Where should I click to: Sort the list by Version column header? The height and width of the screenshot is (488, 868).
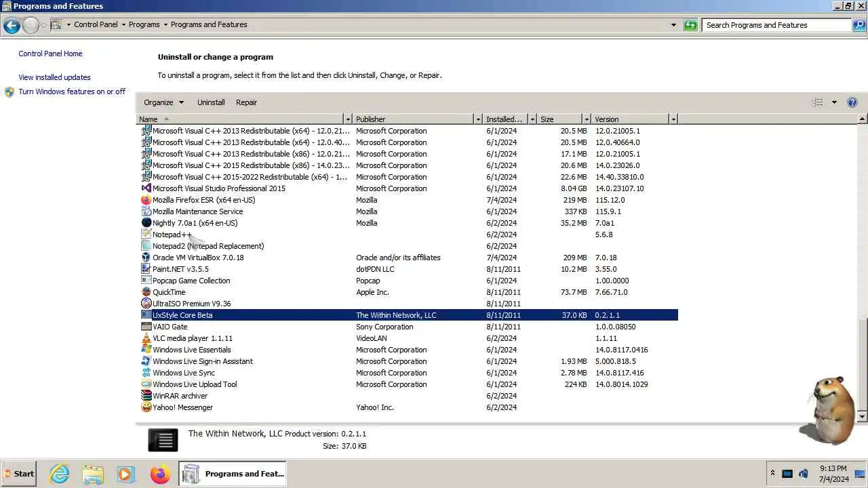click(631, 119)
